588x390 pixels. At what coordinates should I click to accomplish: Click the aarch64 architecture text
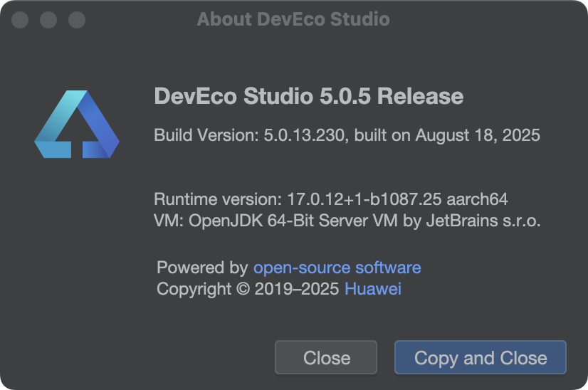(x=481, y=199)
